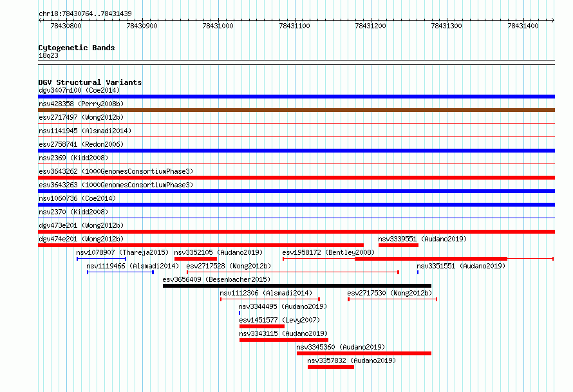Click ruler position 78431200
Image resolution: width=573 pixels, height=392 pixels.
pyautogui.click(x=370, y=26)
